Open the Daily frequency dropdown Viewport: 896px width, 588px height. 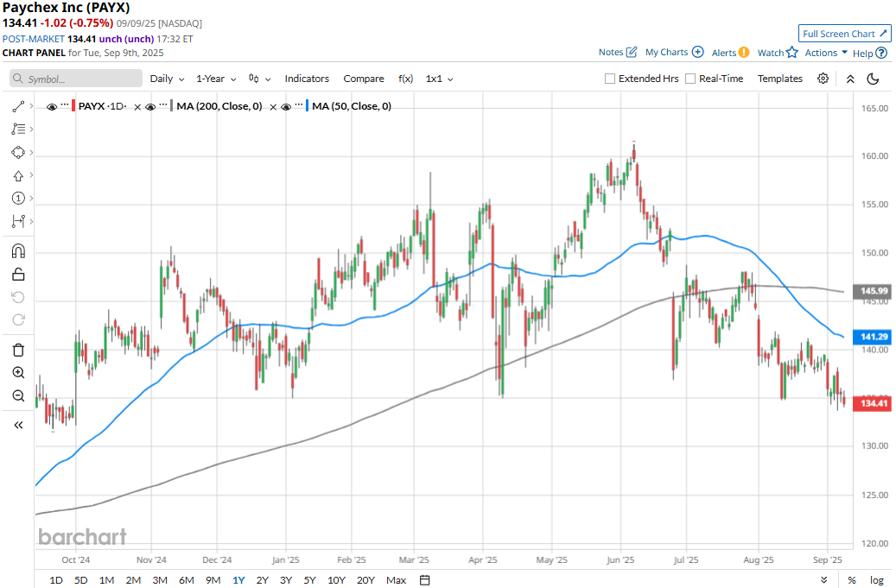click(x=167, y=79)
